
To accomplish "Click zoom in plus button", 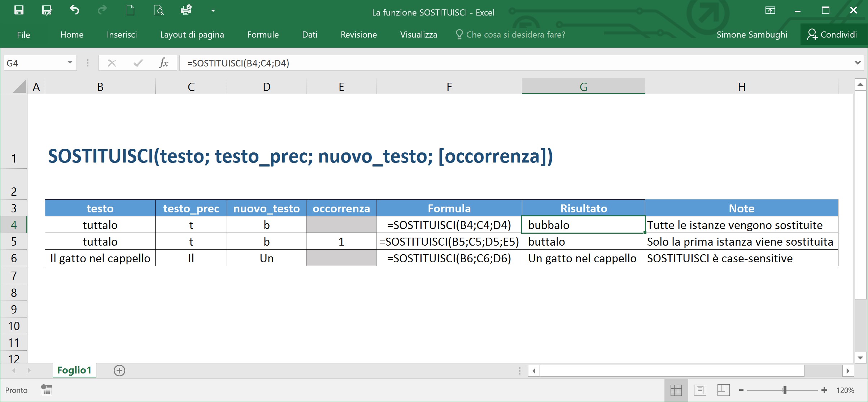I will click(824, 390).
